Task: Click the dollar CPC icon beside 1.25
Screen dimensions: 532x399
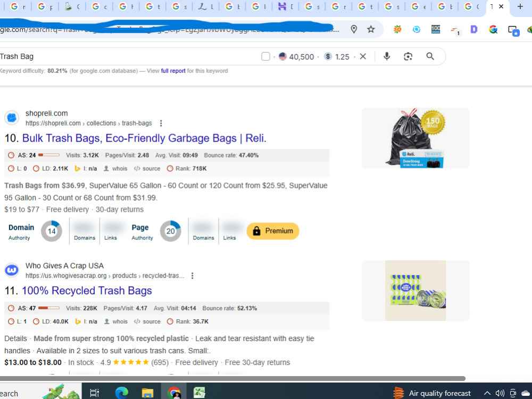Action: click(x=328, y=56)
